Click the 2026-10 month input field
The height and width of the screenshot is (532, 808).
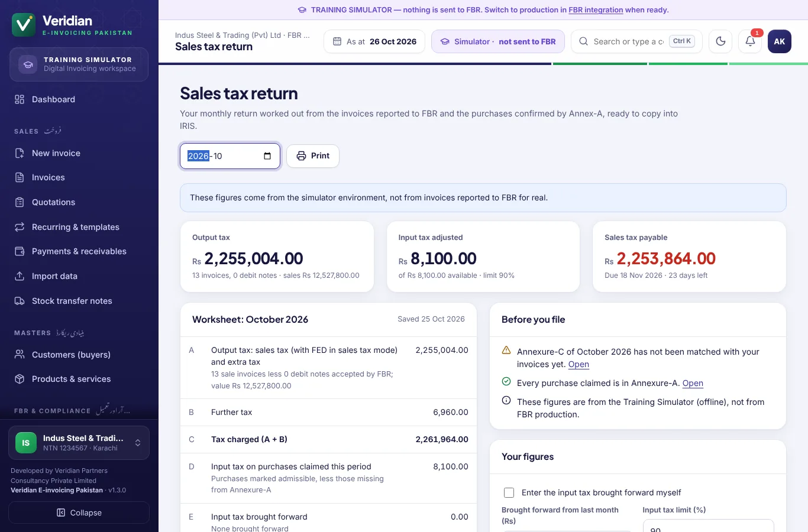[230, 156]
